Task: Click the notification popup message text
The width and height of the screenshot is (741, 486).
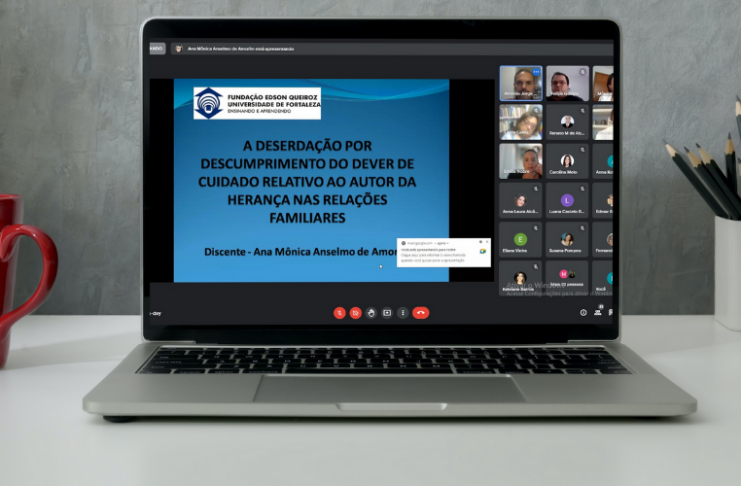Action: coord(434,255)
